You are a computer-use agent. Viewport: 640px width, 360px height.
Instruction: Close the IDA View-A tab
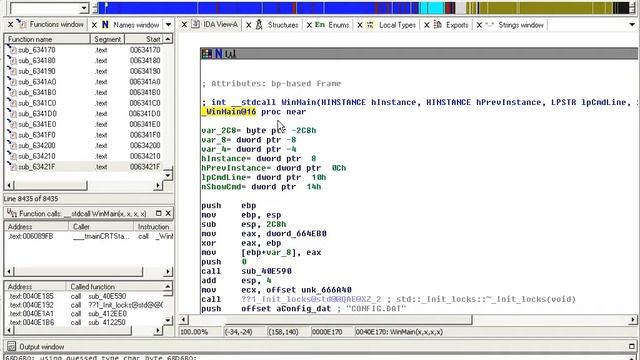(x=184, y=25)
